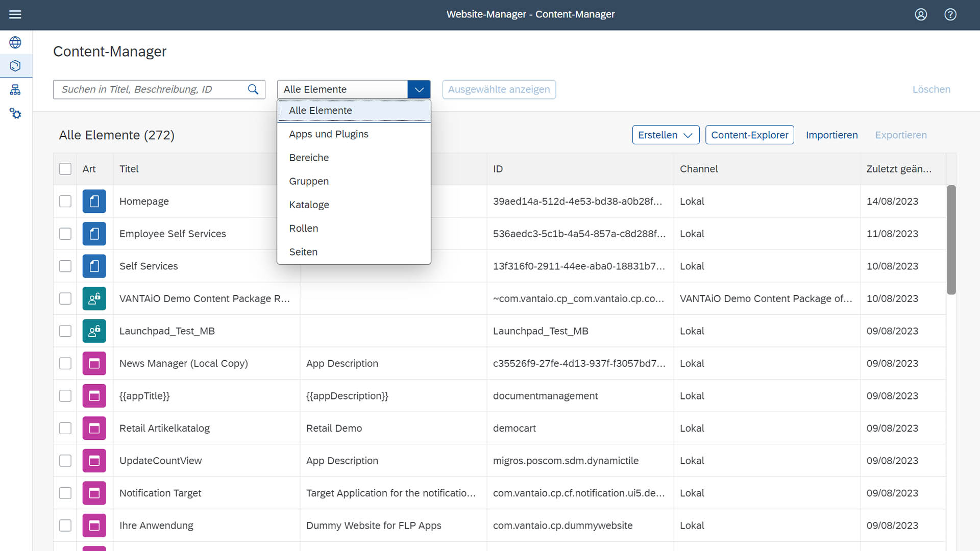The height and width of the screenshot is (551, 980).
Task: Click the page icon next to Homepage
Action: (x=94, y=201)
